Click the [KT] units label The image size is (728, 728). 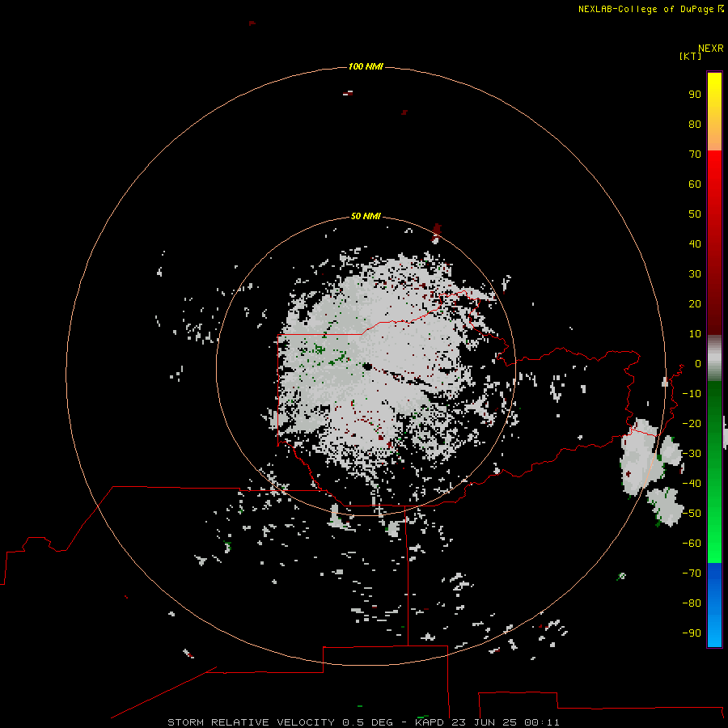tap(691, 56)
